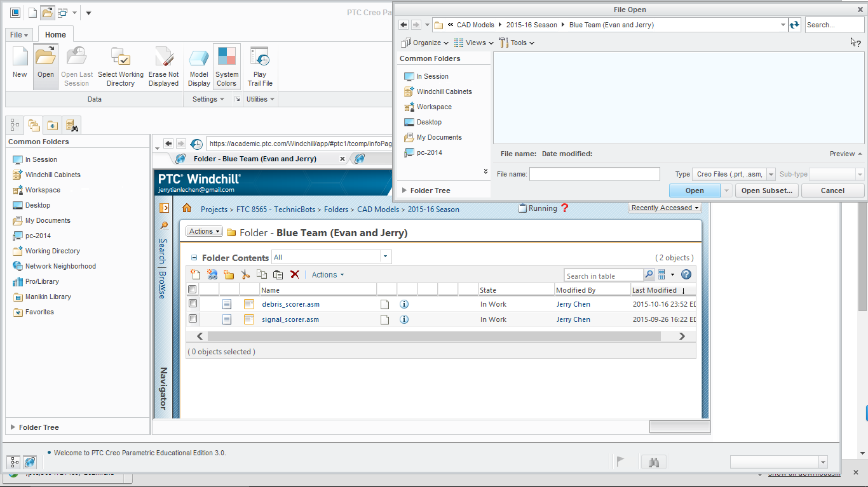Open the Organize dropdown in dialog
Viewport: 868px width, 487px height.
(x=425, y=43)
